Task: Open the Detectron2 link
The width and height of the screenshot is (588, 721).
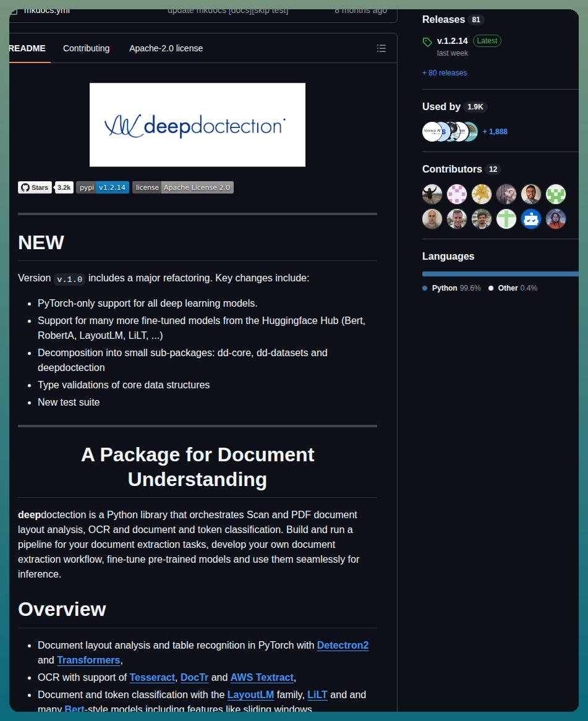Action: (x=343, y=645)
